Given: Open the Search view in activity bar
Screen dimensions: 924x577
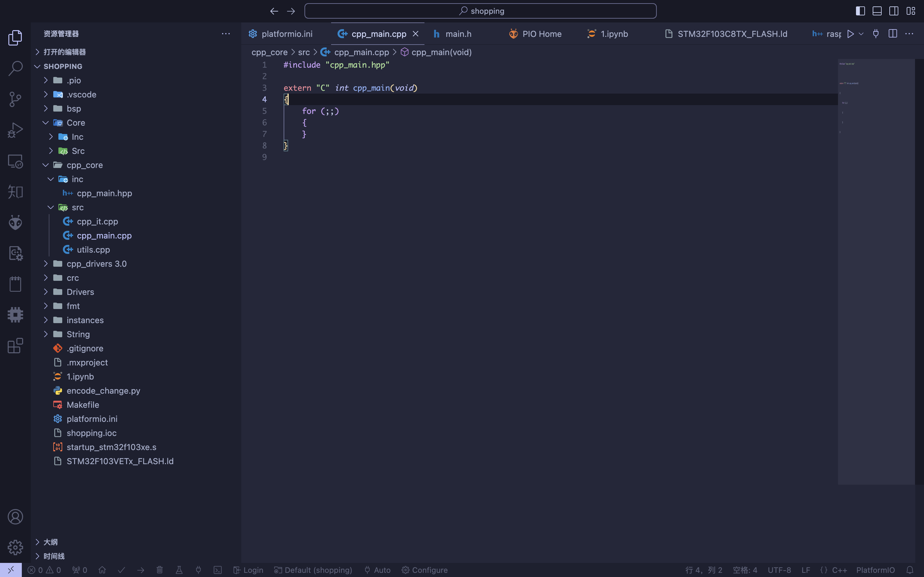Looking at the screenshot, I should [x=15, y=68].
